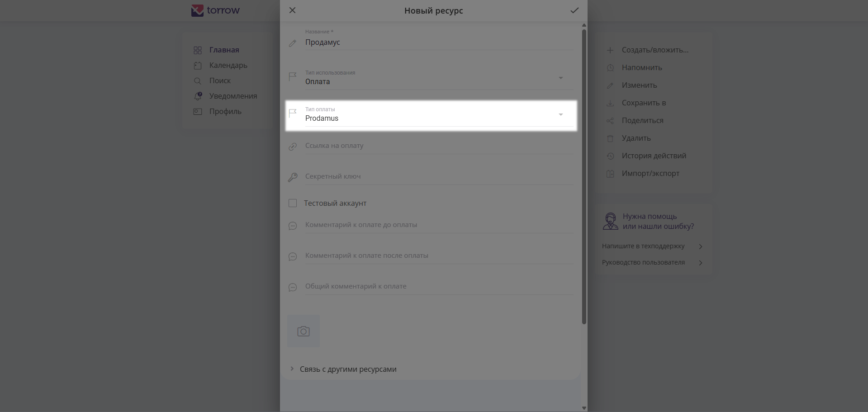
Task: Click the plus icon beside Создать/вложить
Action: pos(610,50)
